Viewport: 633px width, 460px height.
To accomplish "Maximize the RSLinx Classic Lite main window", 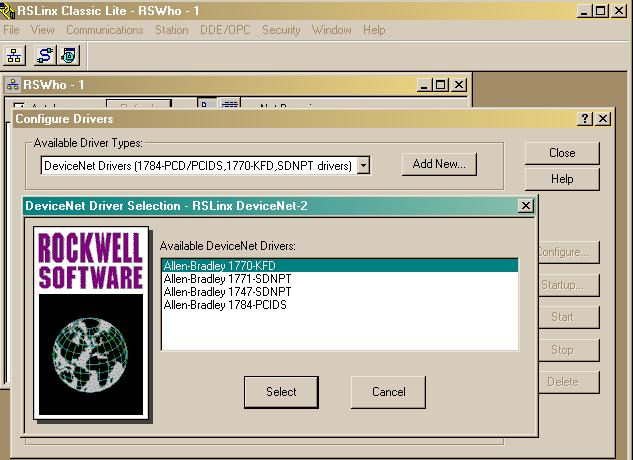I will [x=600, y=11].
